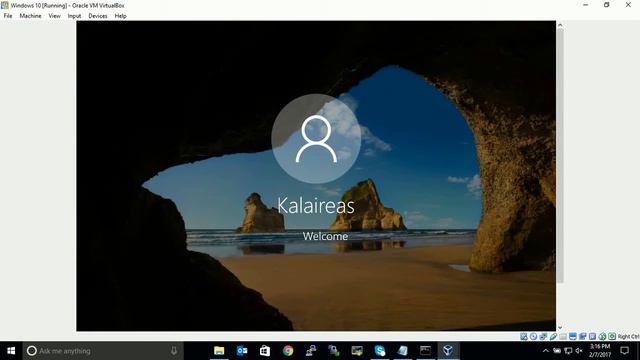The width and height of the screenshot is (640, 360).
Task: Open the Help menu
Action: (x=120, y=16)
